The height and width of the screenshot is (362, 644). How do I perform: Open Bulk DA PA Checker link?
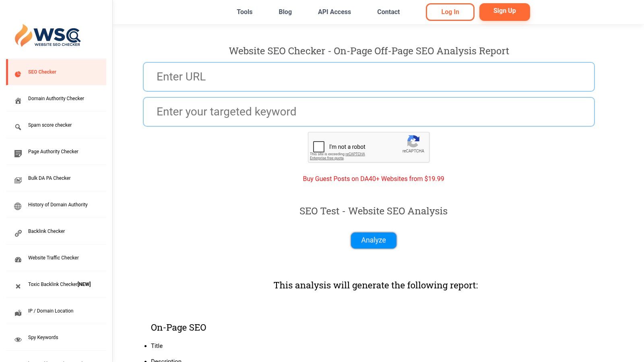point(56,178)
